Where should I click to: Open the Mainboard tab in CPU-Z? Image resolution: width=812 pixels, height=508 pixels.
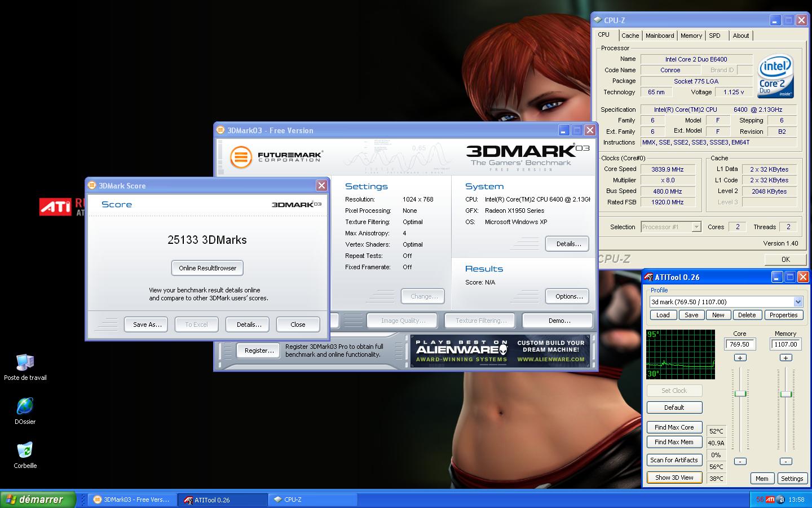pyautogui.click(x=660, y=36)
